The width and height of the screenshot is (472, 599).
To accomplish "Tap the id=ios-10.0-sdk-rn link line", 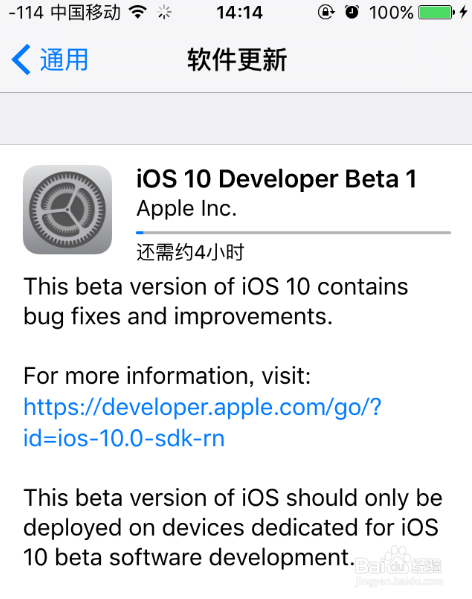I will 124,438.
